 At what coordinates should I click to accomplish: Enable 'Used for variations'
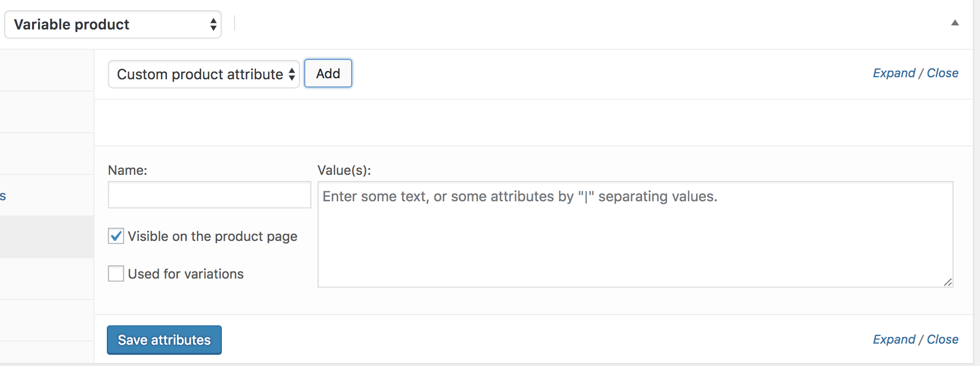(x=116, y=273)
